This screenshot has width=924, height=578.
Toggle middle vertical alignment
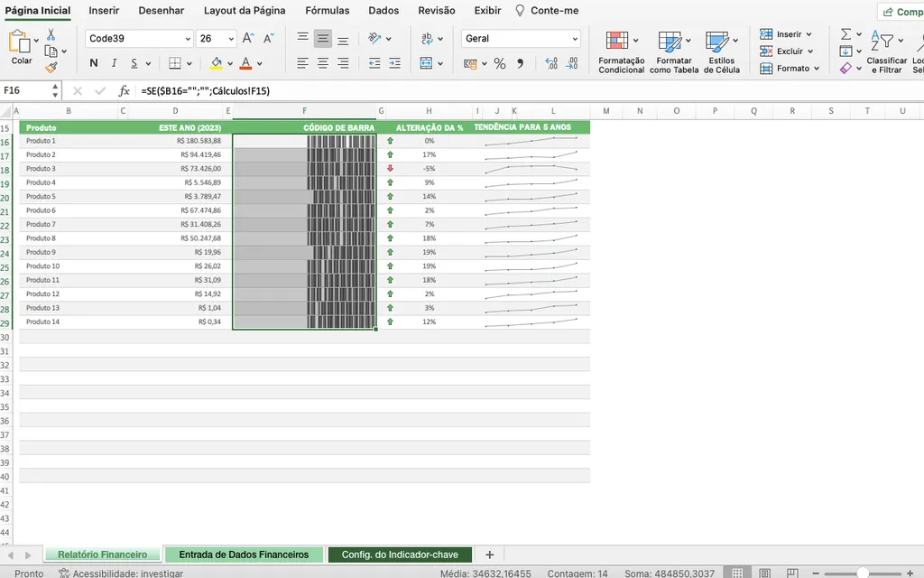coord(323,38)
